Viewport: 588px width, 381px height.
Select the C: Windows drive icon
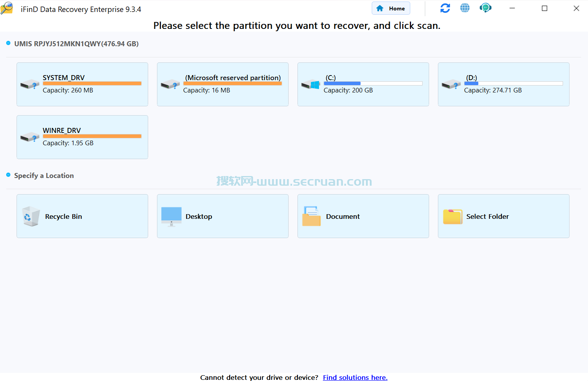click(x=311, y=84)
